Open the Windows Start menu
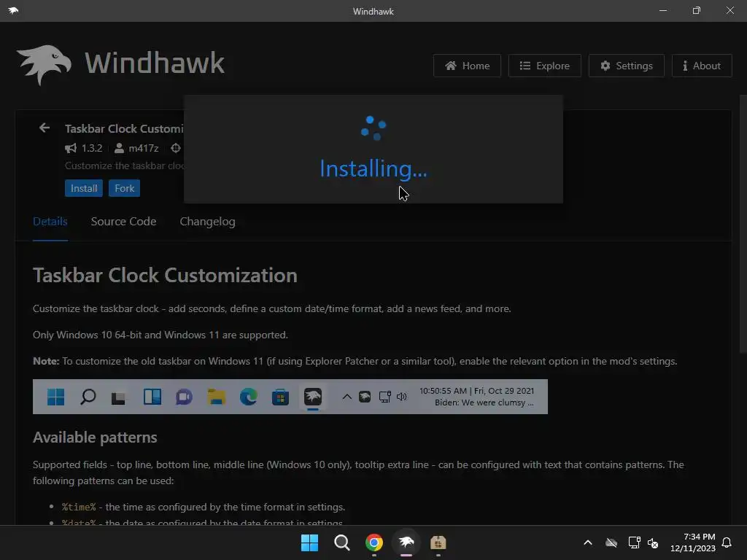 (x=309, y=542)
